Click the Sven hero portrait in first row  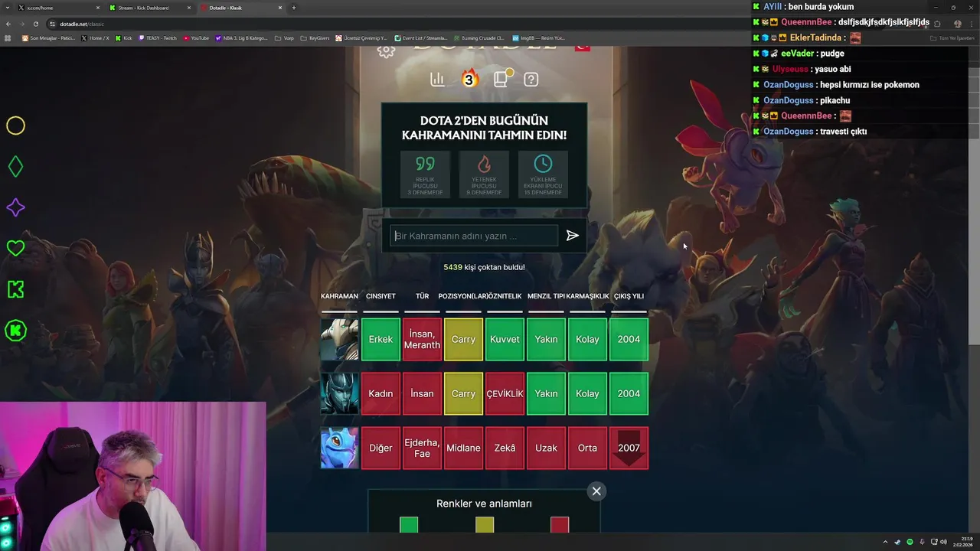(339, 339)
